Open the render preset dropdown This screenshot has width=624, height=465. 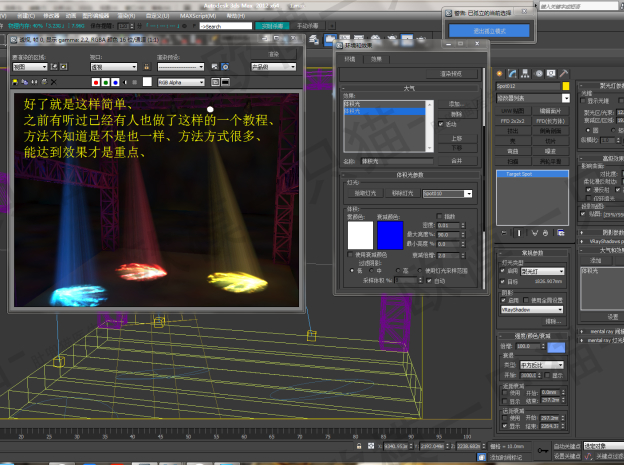(x=181, y=67)
